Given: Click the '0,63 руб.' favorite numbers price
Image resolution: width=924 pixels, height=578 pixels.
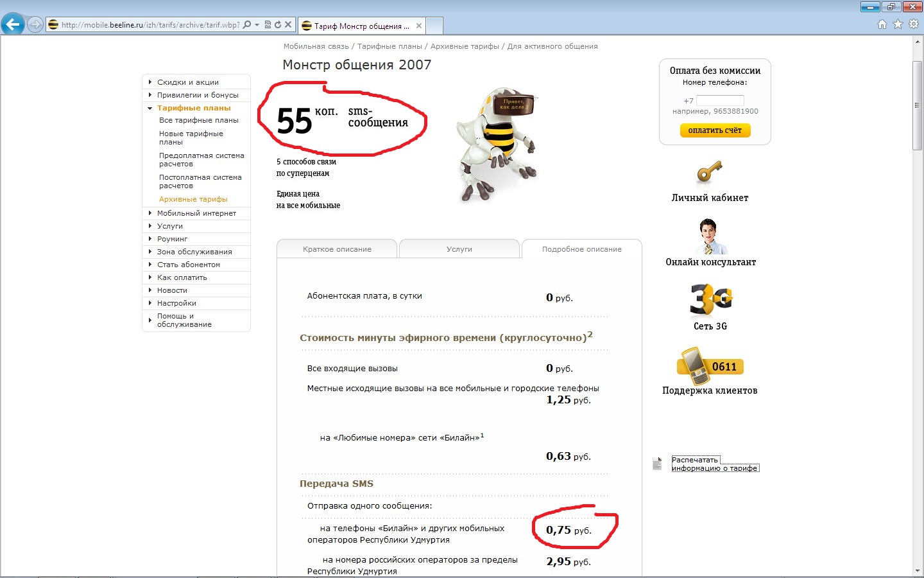Looking at the screenshot, I should (x=569, y=456).
